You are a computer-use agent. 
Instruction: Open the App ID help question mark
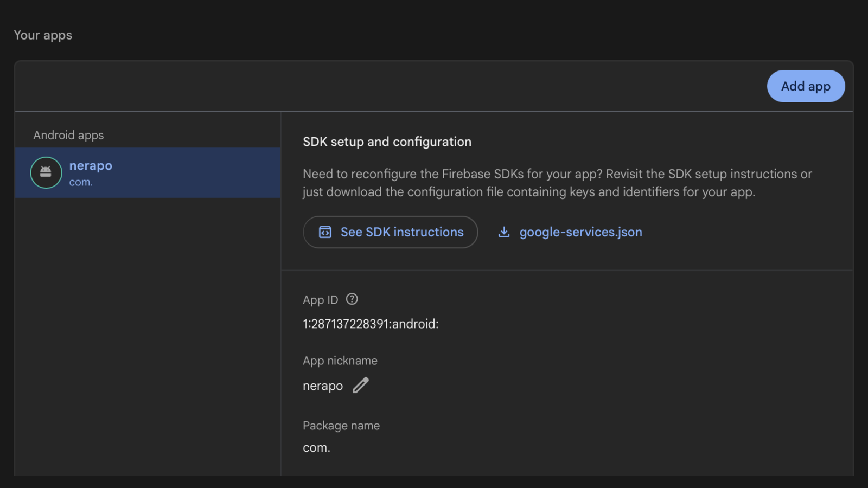pyautogui.click(x=352, y=299)
